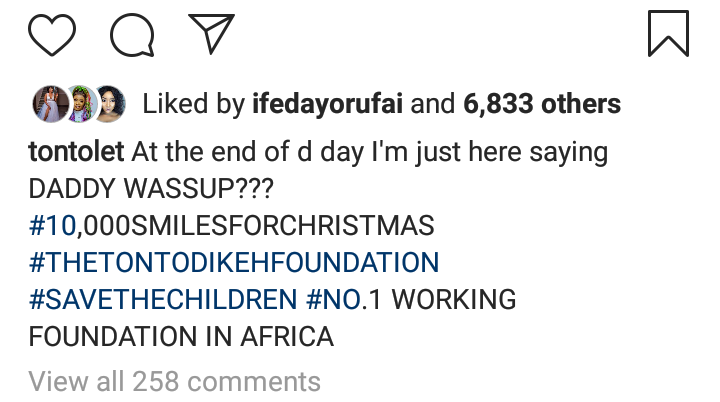Tap the rightmost liker profile avatar
Screen dimensions: 720x402
coord(108,102)
